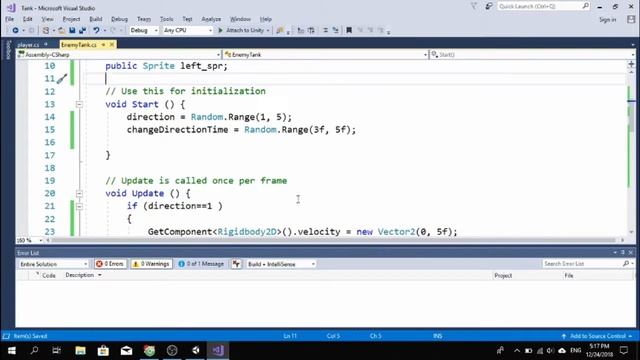The image size is (640, 360).
Task: Open the Debug menu
Action: (119, 19)
